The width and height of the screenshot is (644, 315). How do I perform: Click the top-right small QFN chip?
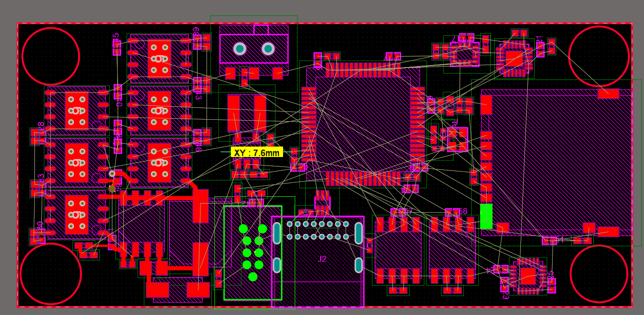(514, 59)
